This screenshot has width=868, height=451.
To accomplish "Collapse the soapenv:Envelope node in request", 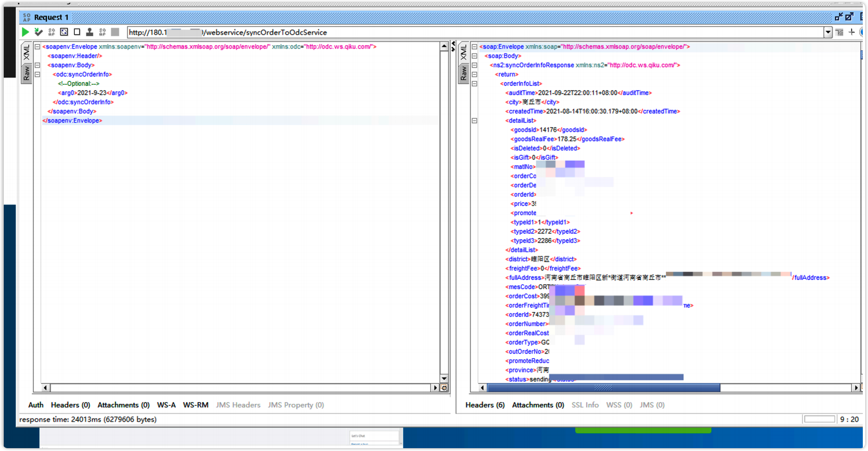I will [x=37, y=47].
